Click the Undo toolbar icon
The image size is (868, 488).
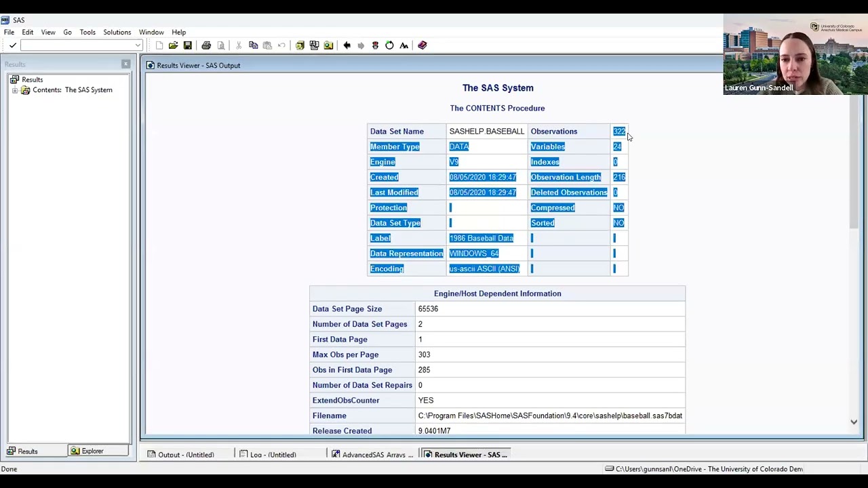(281, 45)
